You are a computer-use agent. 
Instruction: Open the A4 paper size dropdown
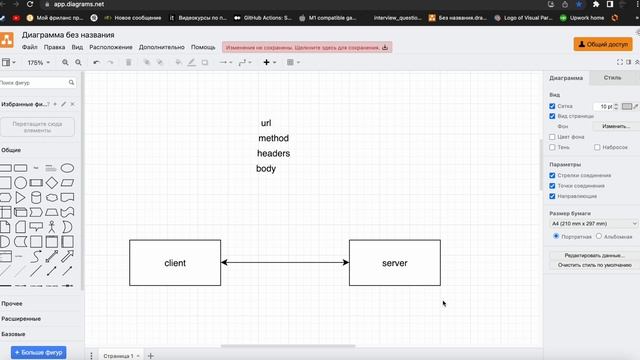[593, 224]
